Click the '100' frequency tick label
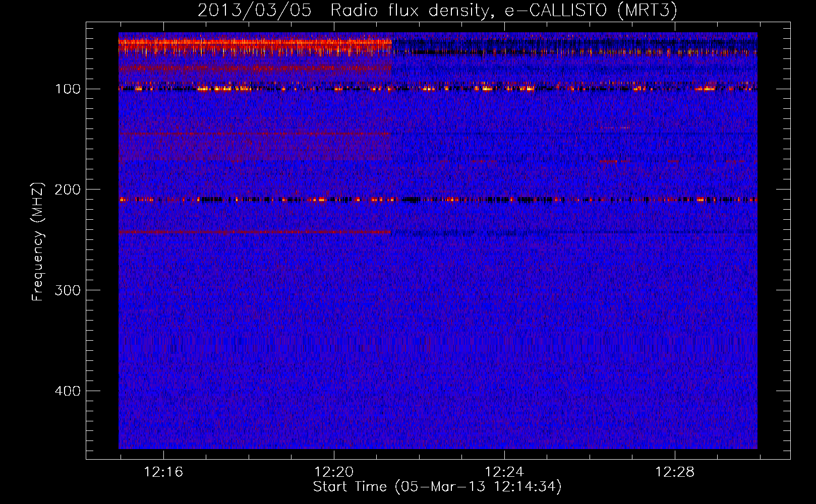816x504 pixels. pyautogui.click(x=68, y=89)
